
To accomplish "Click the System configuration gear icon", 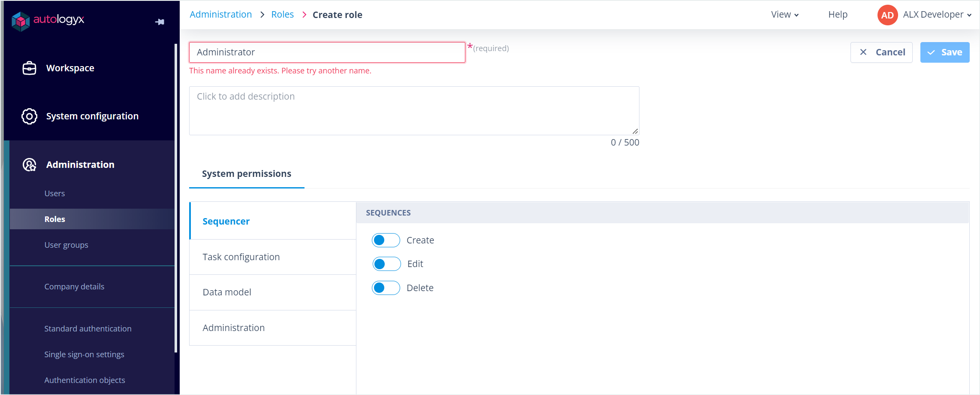I will pyautogui.click(x=29, y=116).
